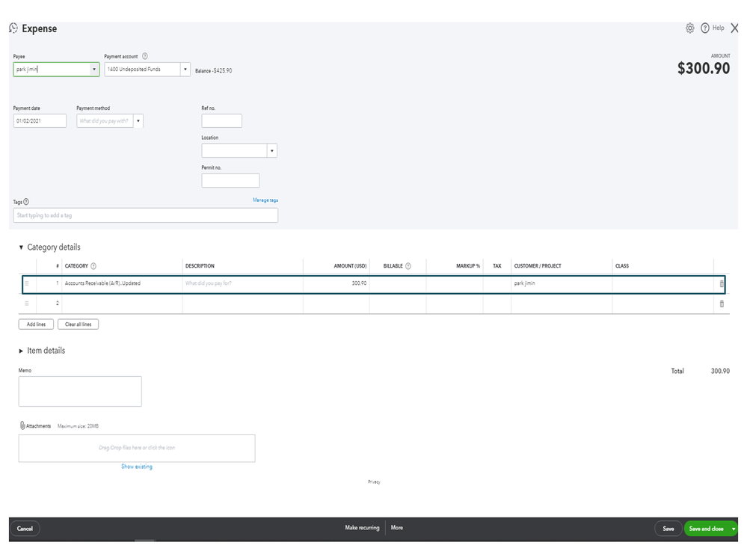This screenshot has width=747, height=560.
Task: Click the Save and close button
Action: 707,529
